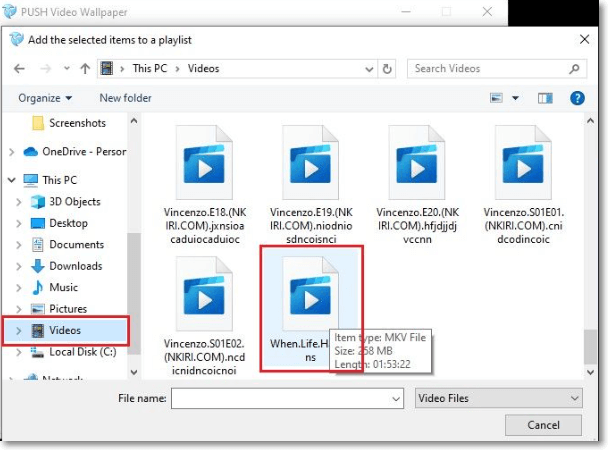Click the file list scroll-up arrow
This screenshot has width=608, height=450.
point(590,121)
